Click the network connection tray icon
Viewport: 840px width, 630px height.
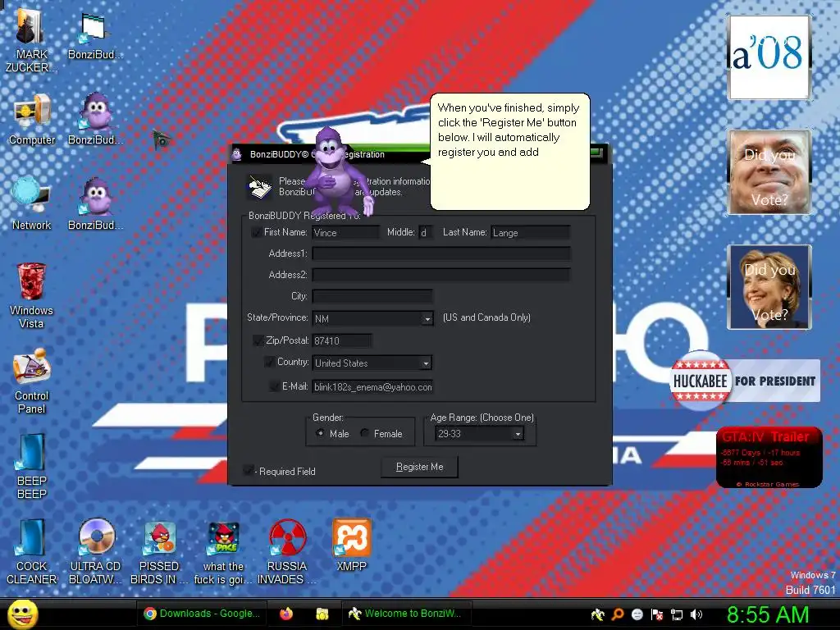point(677,614)
